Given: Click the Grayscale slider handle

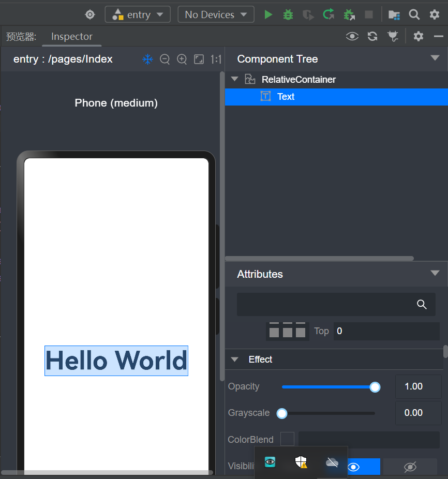Looking at the screenshot, I should point(282,413).
